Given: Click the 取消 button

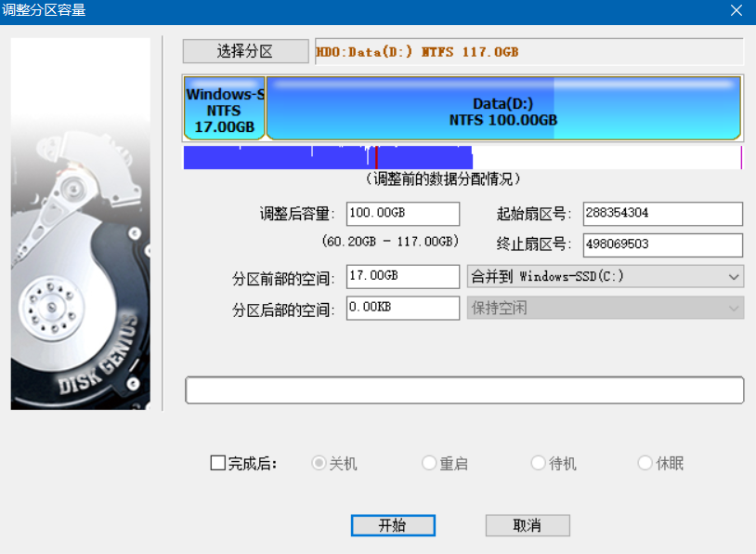Looking at the screenshot, I should point(528,525).
